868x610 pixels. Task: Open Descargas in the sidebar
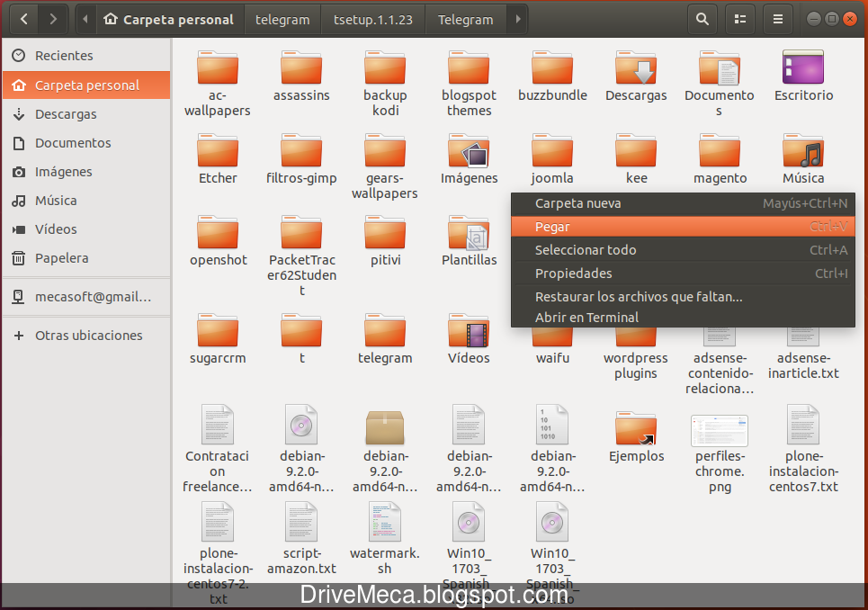86,114
